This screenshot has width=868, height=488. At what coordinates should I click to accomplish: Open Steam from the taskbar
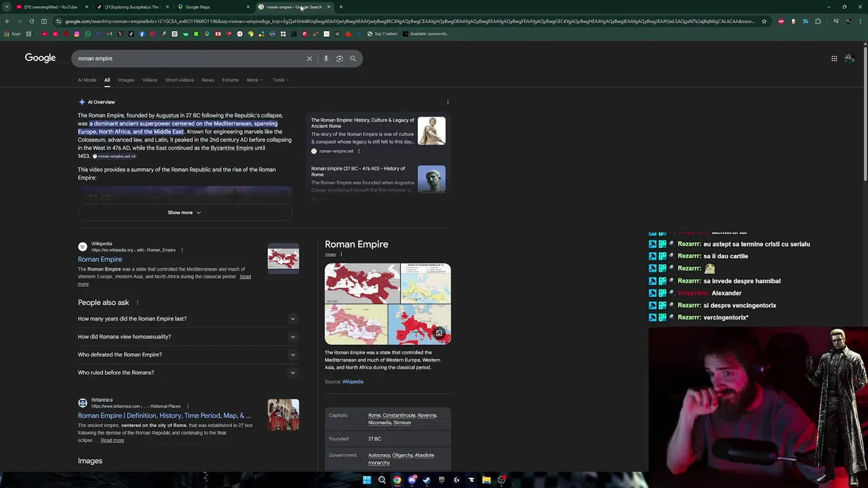427,480
